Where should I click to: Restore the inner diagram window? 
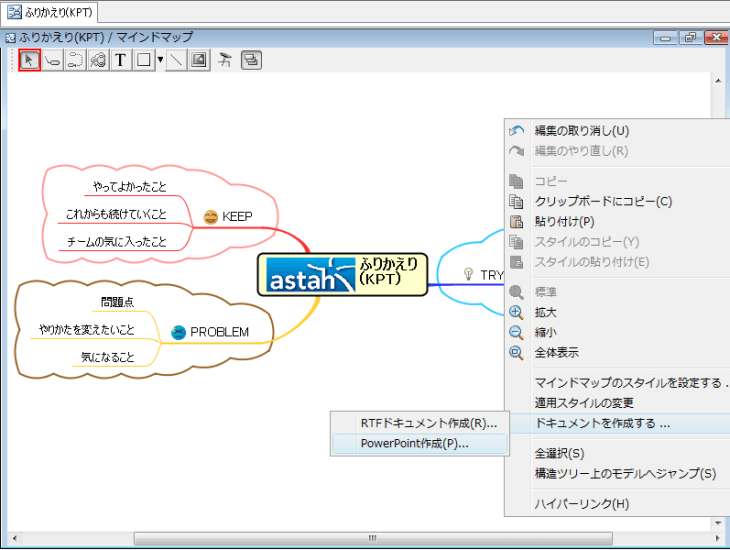point(691,37)
